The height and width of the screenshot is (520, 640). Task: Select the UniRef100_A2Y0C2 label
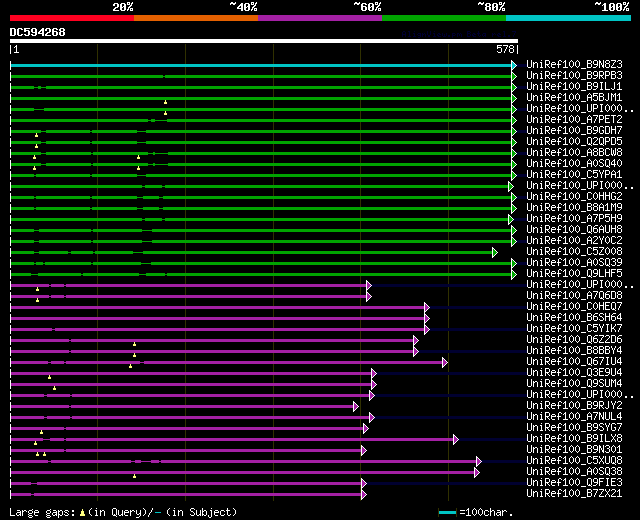coord(574,241)
